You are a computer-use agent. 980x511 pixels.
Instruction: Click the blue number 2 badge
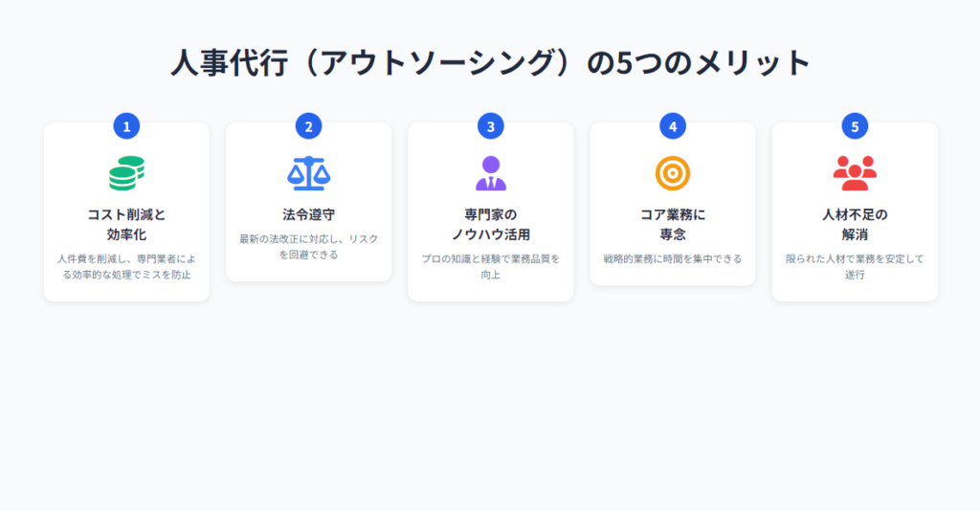[x=308, y=125]
